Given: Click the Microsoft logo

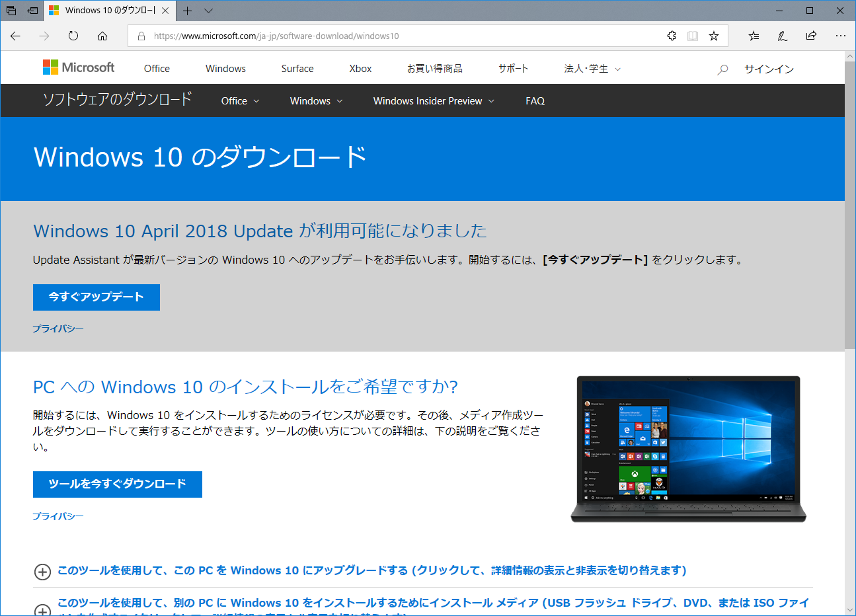Looking at the screenshot, I should tap(79, 67).
